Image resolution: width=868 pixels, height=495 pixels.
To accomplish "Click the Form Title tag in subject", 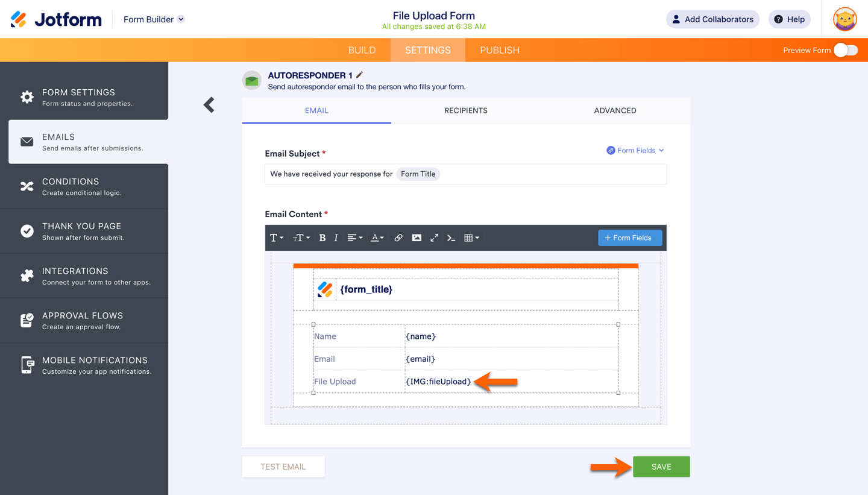I will [418, 174].
